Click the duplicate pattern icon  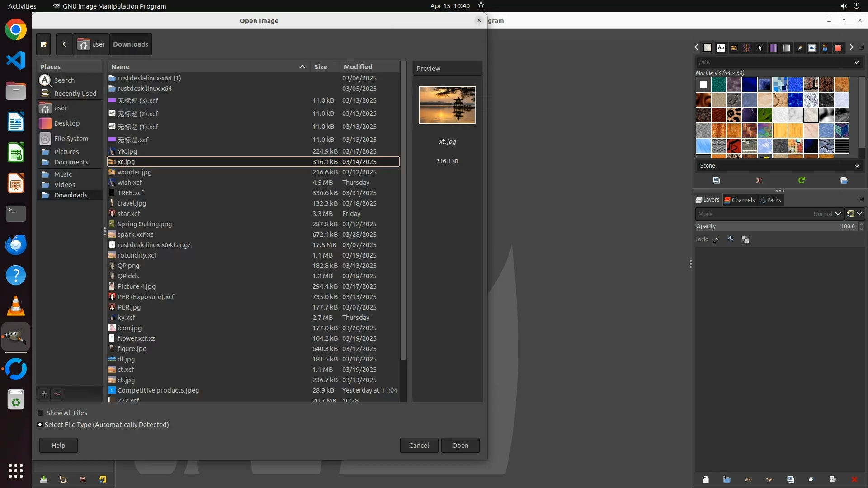(x=717, y=180)
